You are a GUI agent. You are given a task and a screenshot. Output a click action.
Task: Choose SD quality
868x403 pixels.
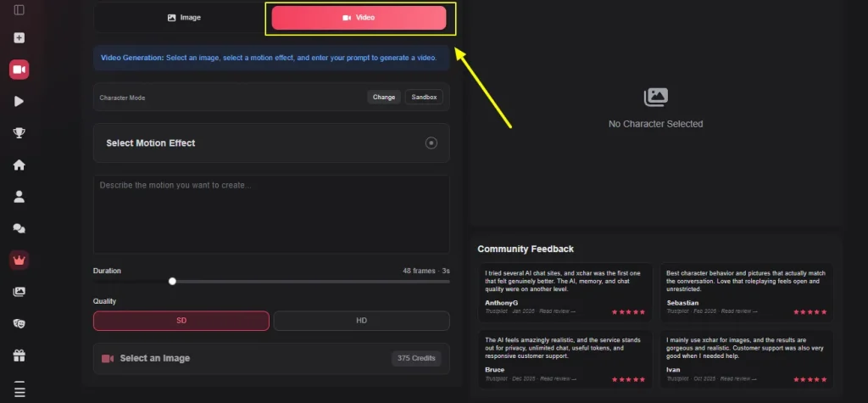pos(181,321)
